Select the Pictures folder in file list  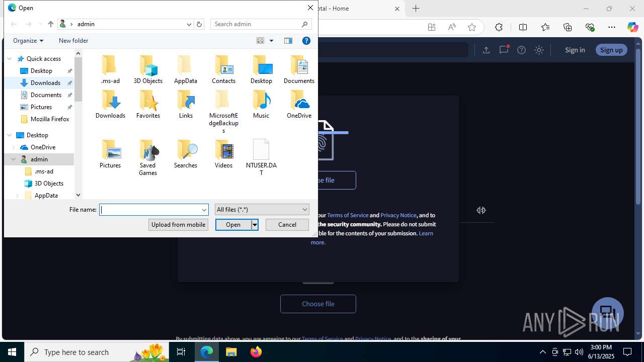[x=110, y=154]
